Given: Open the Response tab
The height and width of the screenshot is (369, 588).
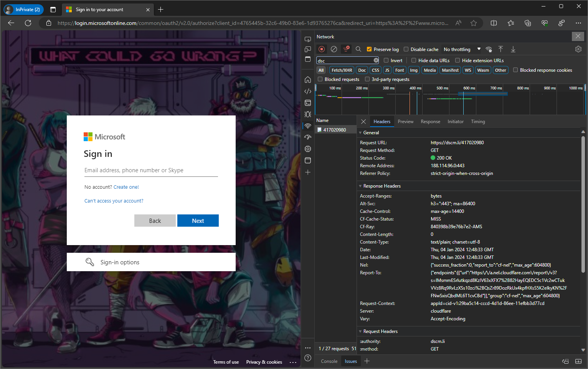Looking at the screenshot, I should [430, 122].
